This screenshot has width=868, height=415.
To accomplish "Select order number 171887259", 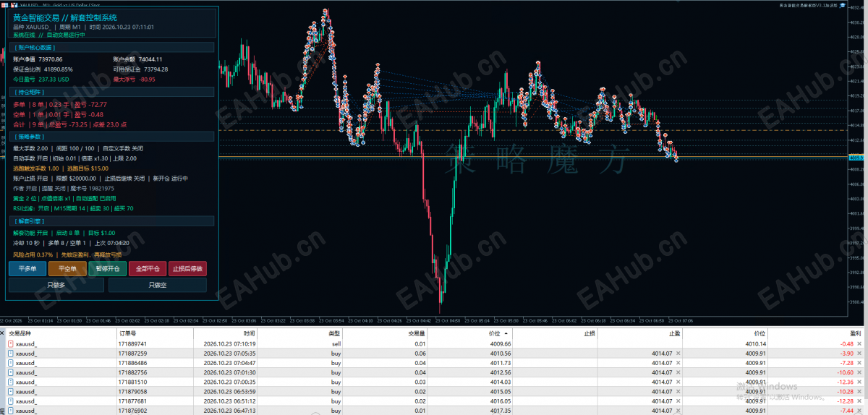I will [x=132, y=354].
